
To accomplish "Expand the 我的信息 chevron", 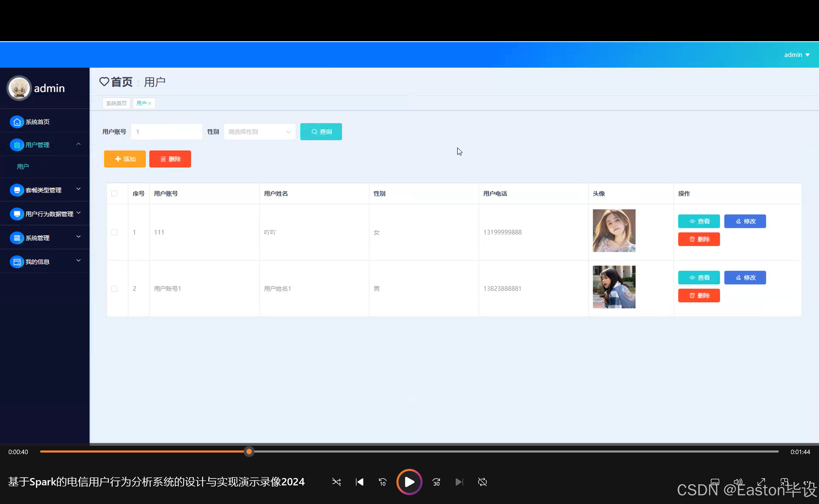I will [78, 261].
